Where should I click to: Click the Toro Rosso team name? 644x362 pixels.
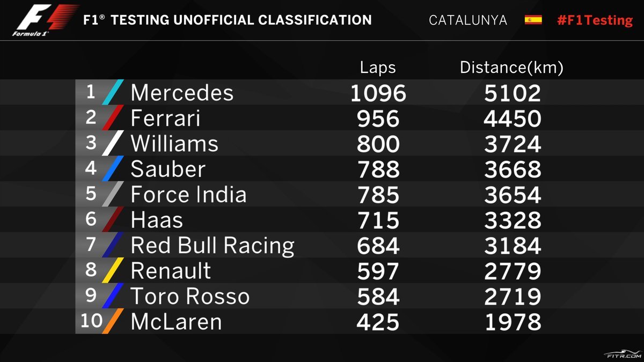tap(190, 297)
